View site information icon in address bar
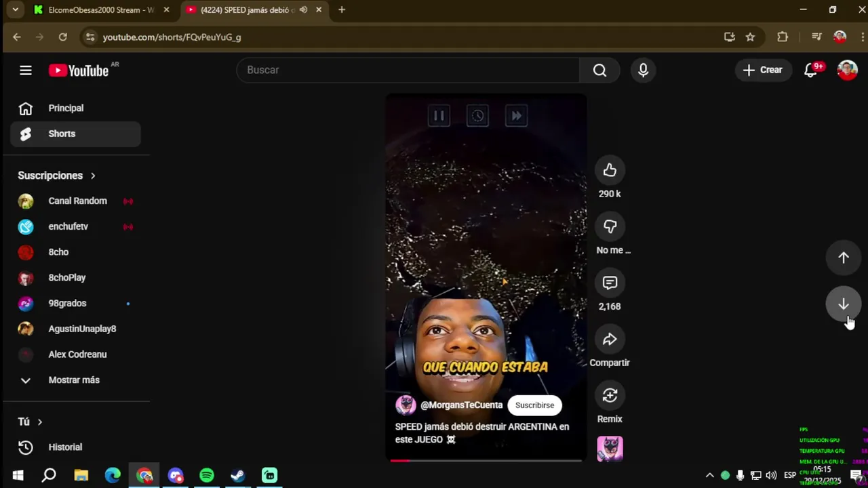Image resolution: width=868 pixels, height=488 pixels. point(90,37)
